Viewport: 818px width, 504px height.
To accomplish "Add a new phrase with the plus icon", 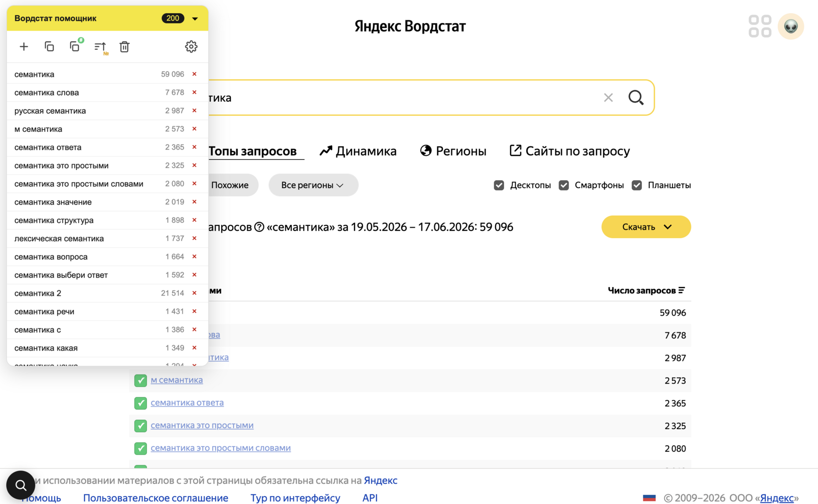I will coord(24,47).
